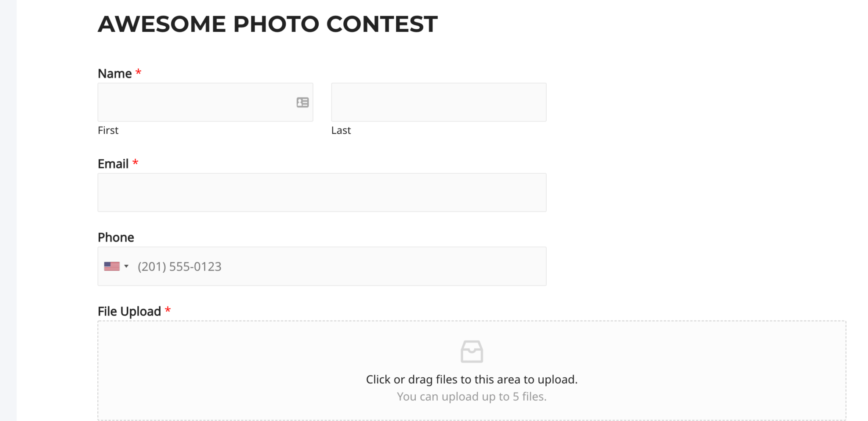Viewport: 868px width, 421px height.
Task: Click the Email field label
Action: click(113, 164)
